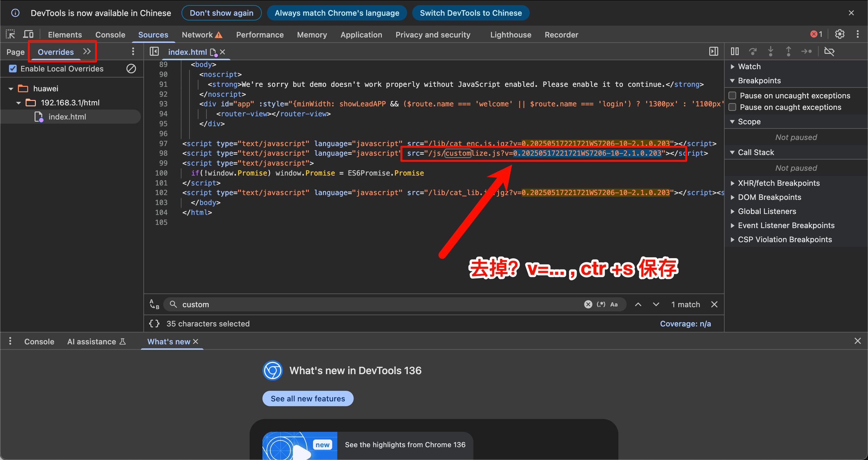Open the Application panel
Viewport: 868px width, 460px height.
[x=361, y=35]
